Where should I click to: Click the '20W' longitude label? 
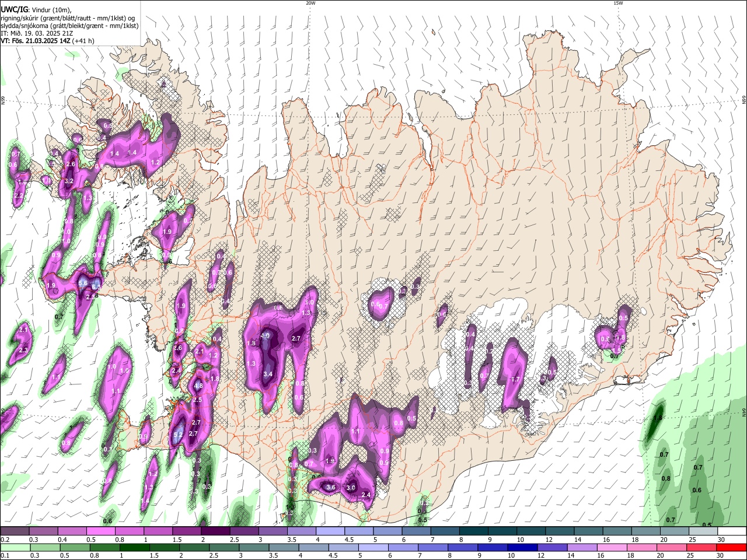(310, 3)
